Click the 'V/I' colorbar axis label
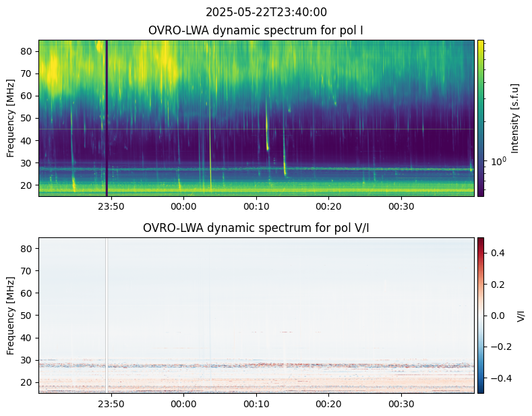The image size is (532, 416). [x=521, y=315]
